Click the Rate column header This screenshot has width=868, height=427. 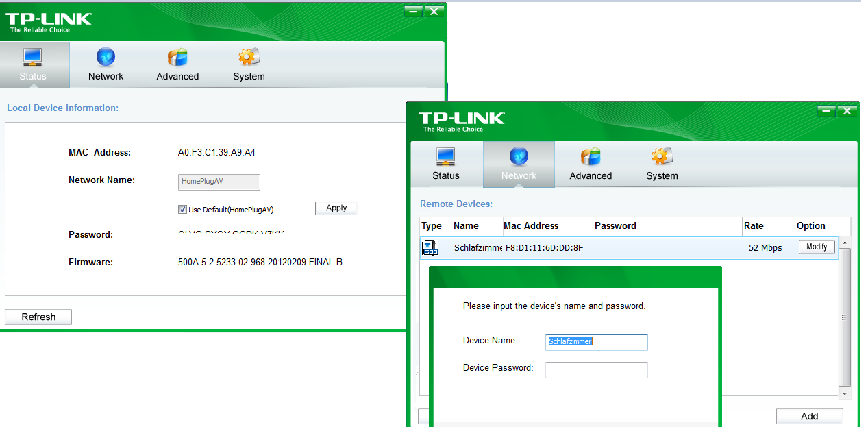768,226
